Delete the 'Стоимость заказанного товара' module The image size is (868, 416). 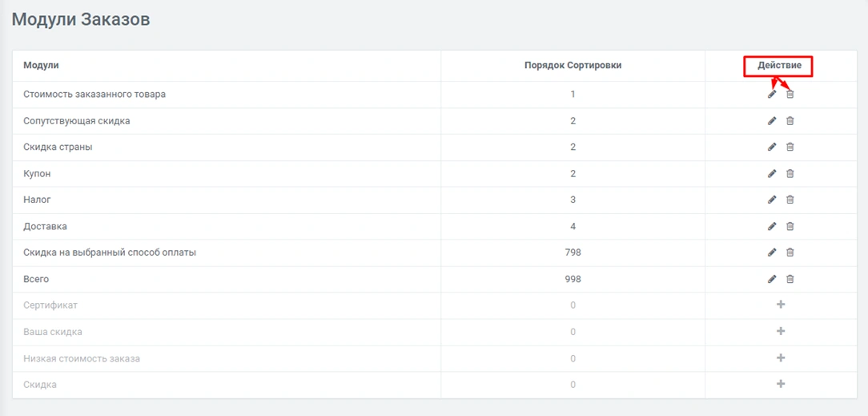pyautogui.click(x=790, y=95)
